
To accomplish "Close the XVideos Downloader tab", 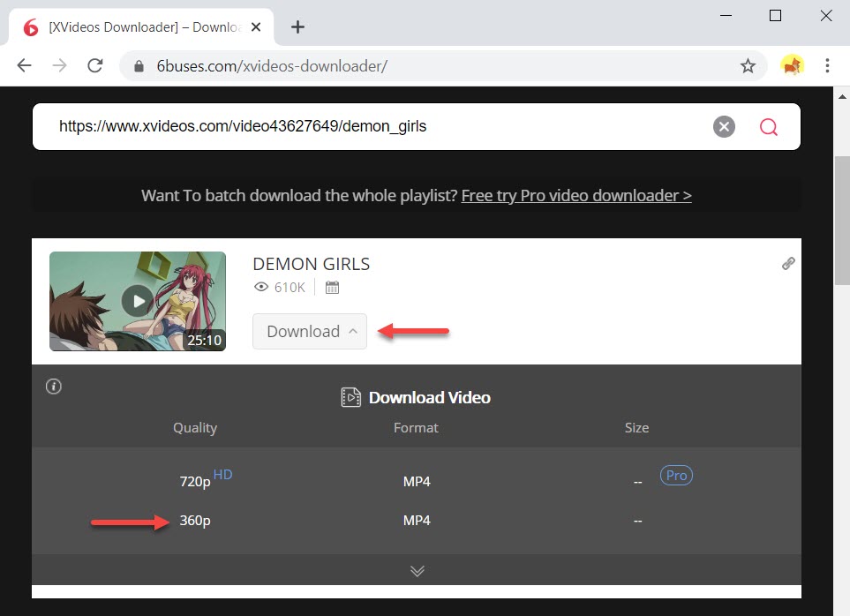I will pos(256,26).
